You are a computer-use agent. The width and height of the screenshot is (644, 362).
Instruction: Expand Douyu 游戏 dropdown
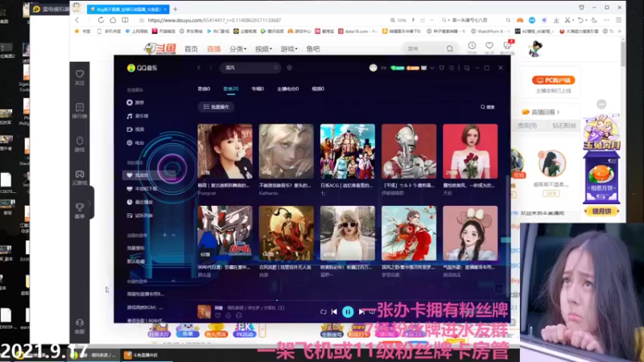click(x=289, y=49)
